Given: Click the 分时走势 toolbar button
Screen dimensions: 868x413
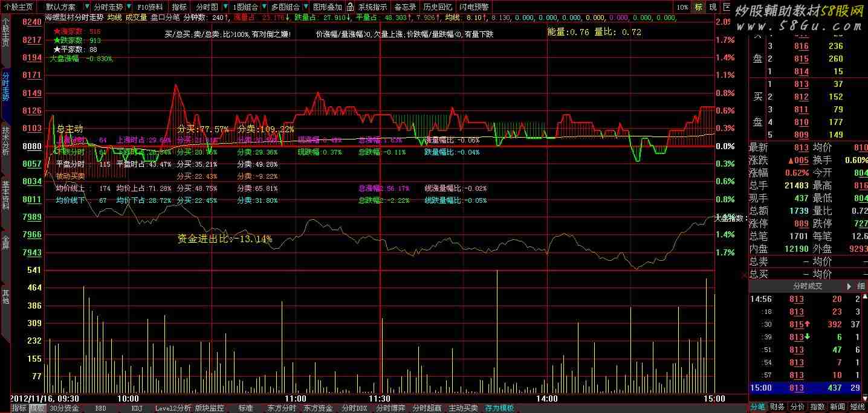Looking at the screenshot, I should pos(109,7).
